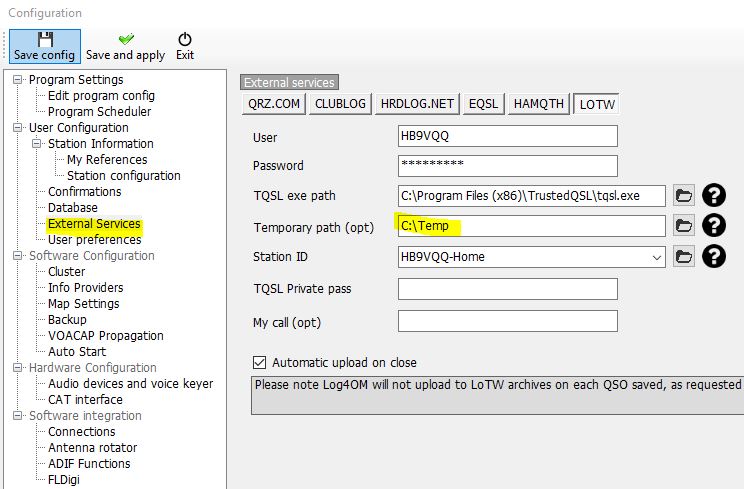Select the LOTW tab
The height and width of the screenshot is (489, 744).
click(x=596, y=104)
